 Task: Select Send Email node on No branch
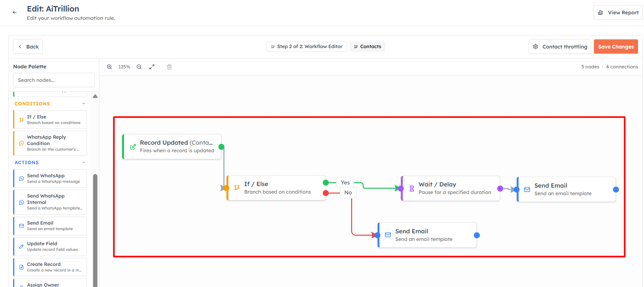(427, 235)
